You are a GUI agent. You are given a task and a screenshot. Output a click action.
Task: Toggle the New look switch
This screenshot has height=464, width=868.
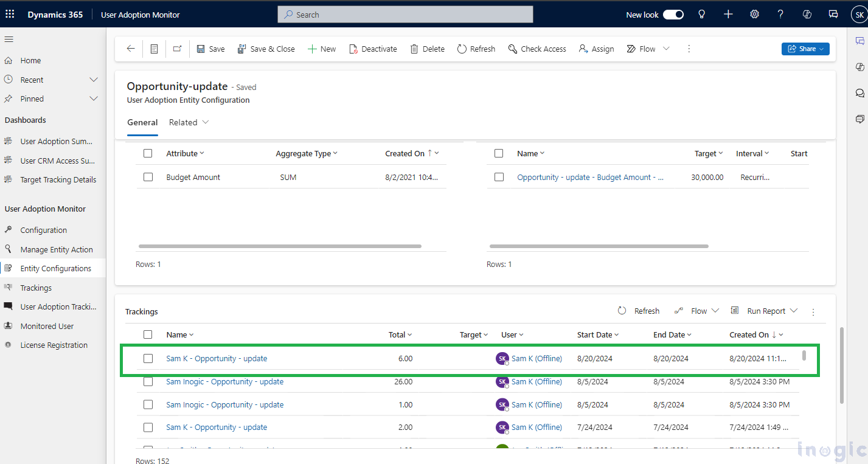coord(673,15)
